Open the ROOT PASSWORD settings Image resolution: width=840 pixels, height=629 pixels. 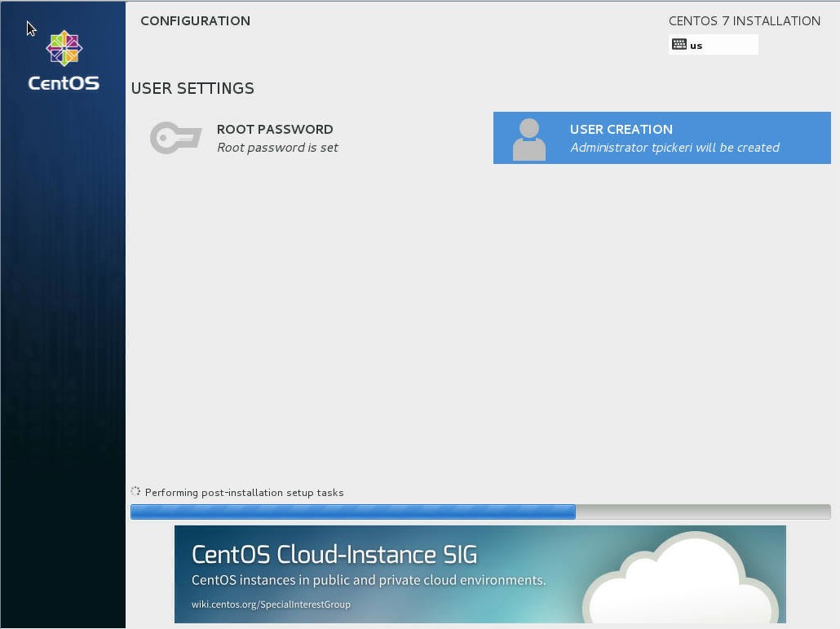pos(275,129)
